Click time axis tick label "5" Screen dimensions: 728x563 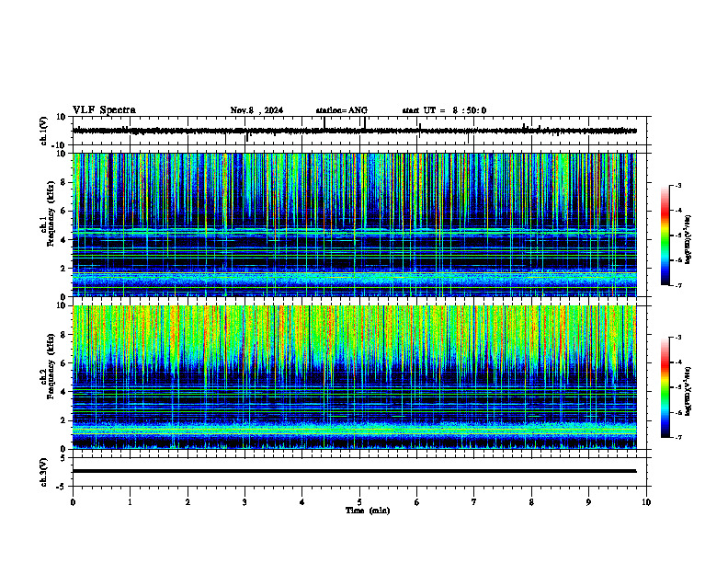(359, 502)
